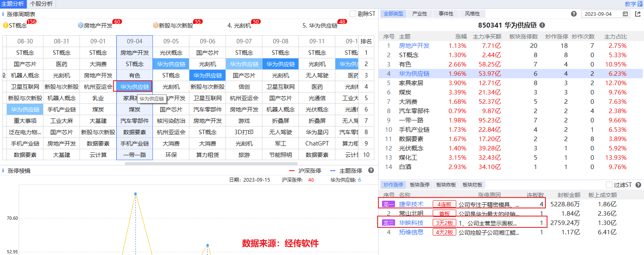Image resolution: width=644 pixels, height=255 pixels.
Task: Click 华为供应链 cell in the 09-05 column
Action: [x=171, y=64]
